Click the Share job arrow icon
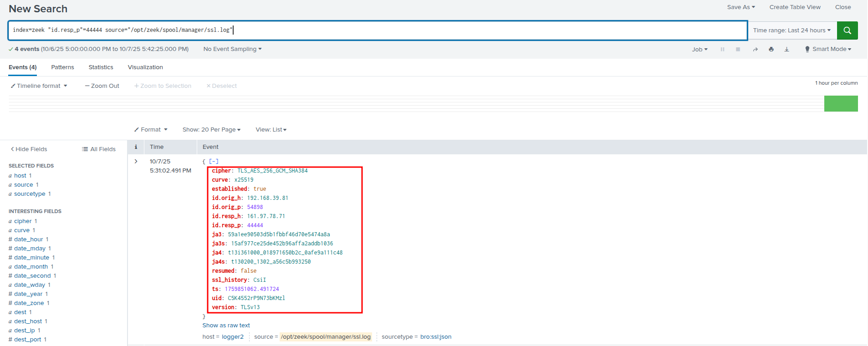 [x=755, y=49]
